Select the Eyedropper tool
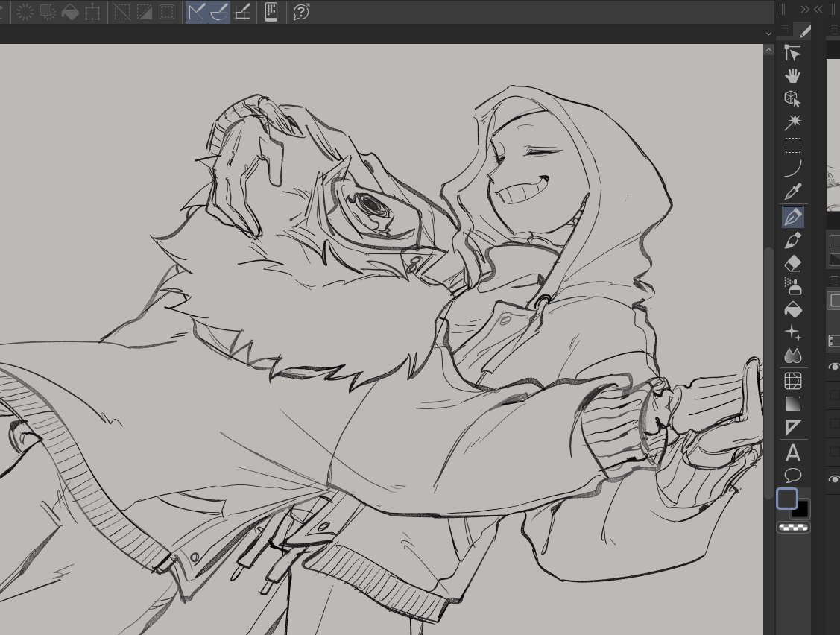Viewport: 840px width, 635px height. tap(792, 192)
